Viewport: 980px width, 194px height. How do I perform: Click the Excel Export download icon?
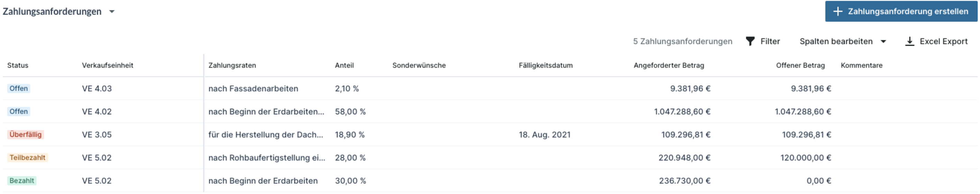(909, 41)
